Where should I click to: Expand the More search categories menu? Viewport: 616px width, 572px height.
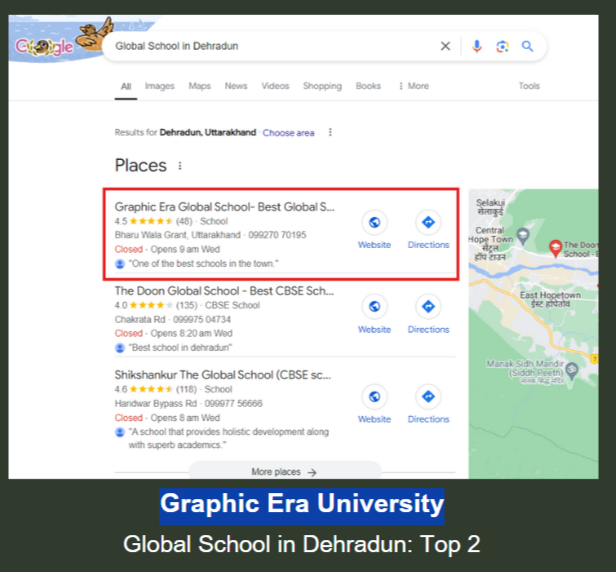pyautogui.click(x=414, y=86)
